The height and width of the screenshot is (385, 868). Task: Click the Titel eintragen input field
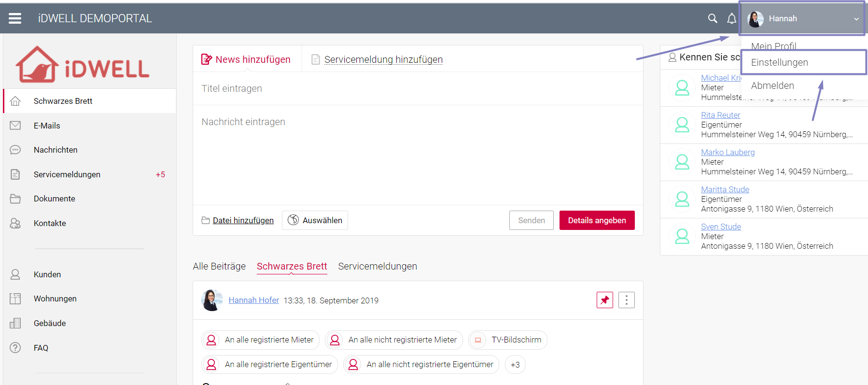(418, 88)
